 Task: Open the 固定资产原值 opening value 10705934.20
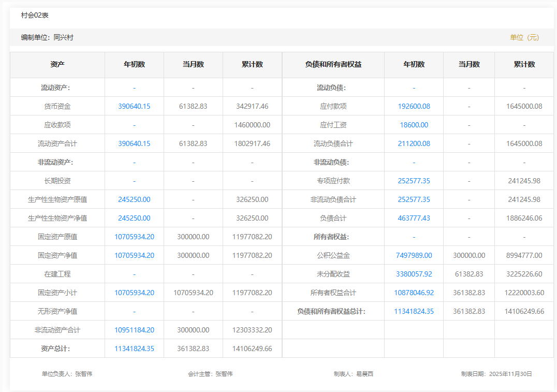coord(134,237)
